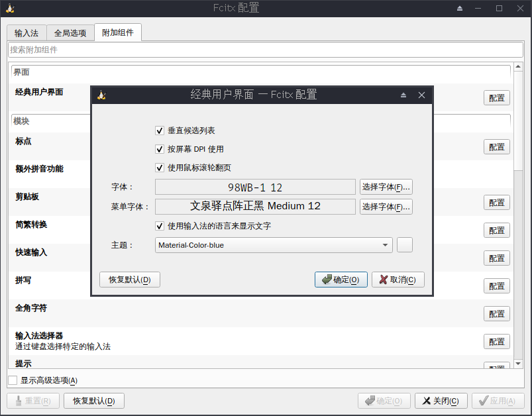
Task: Click 恢复默认 in the 经典用户界面 dialog
Action: [x=130, y=280]
